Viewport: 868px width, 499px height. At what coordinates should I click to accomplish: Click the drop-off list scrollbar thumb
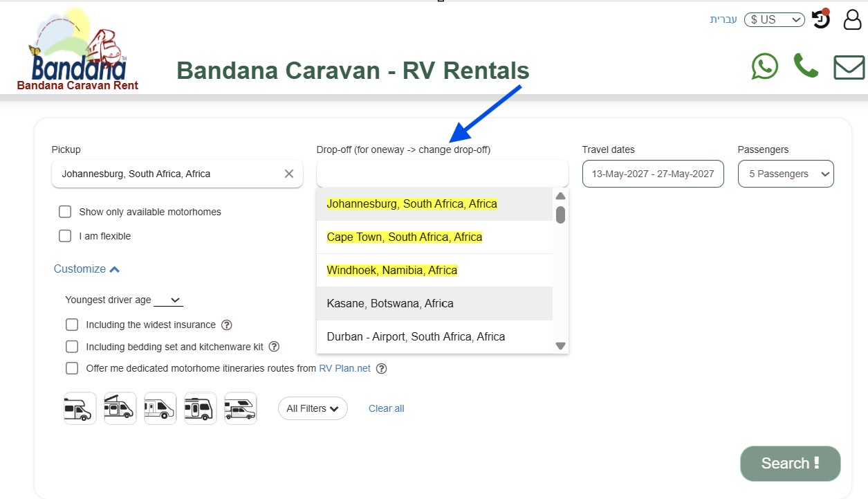click(560, 215)
